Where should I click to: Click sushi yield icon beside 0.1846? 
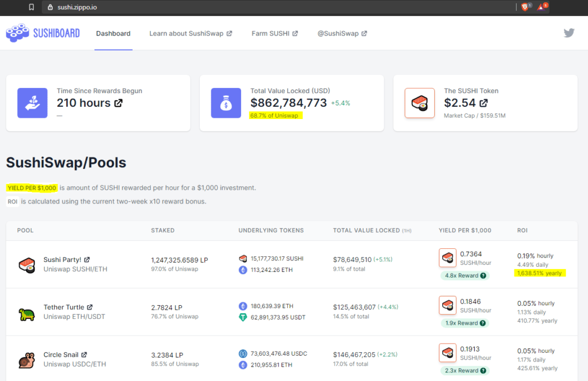447,305
